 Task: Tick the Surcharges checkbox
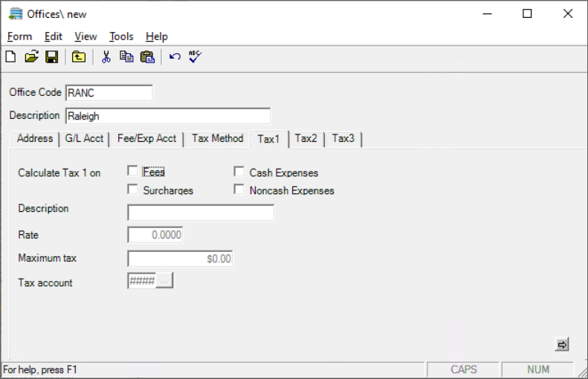point(133,189)
